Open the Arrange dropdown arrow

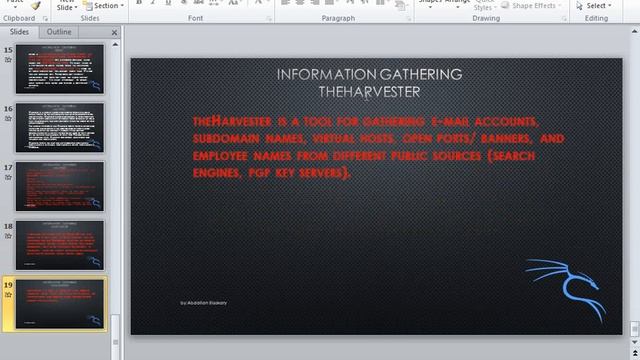tap(457, 7)
